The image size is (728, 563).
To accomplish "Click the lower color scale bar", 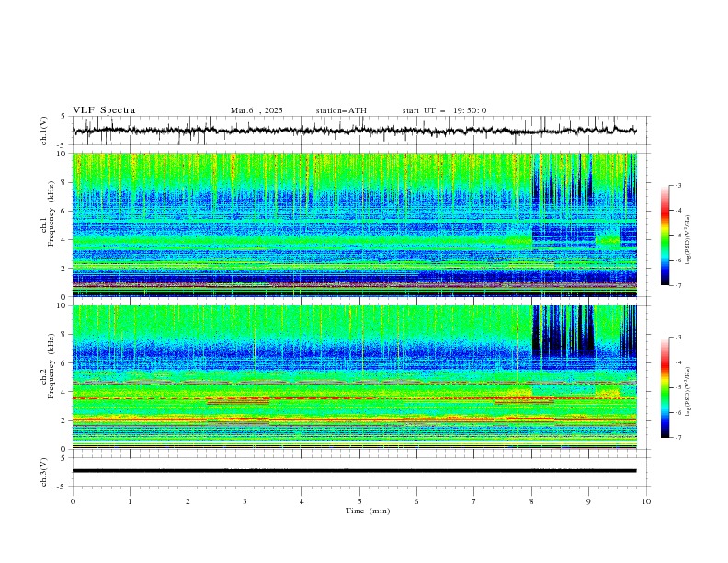I will pos(665,387).
